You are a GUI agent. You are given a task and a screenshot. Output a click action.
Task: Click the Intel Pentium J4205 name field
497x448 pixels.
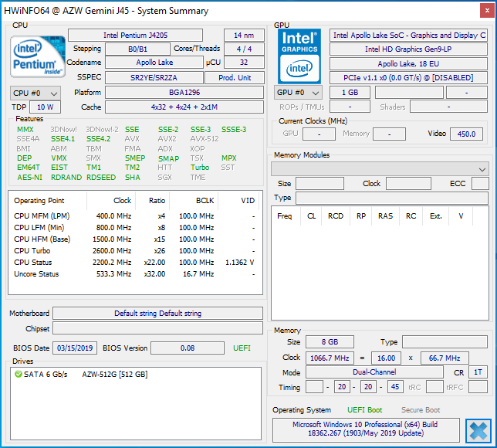pyautogui.click(x=135, y=36)
